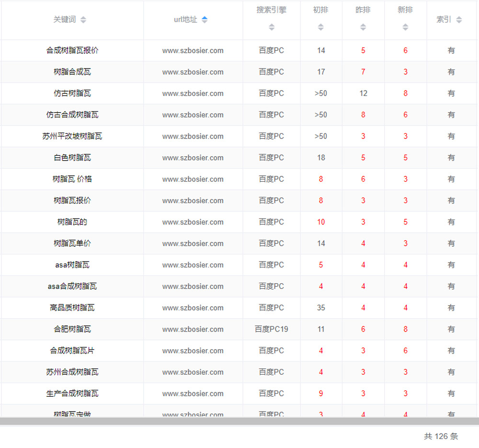Open the URL in the 白色树脂瓦 row
The height and width of the screenshot is (448, 479).
193,158
